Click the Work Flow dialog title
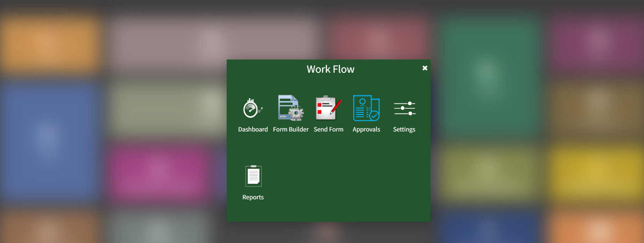This screenshot has width=644, height=243. click(331, 69)
